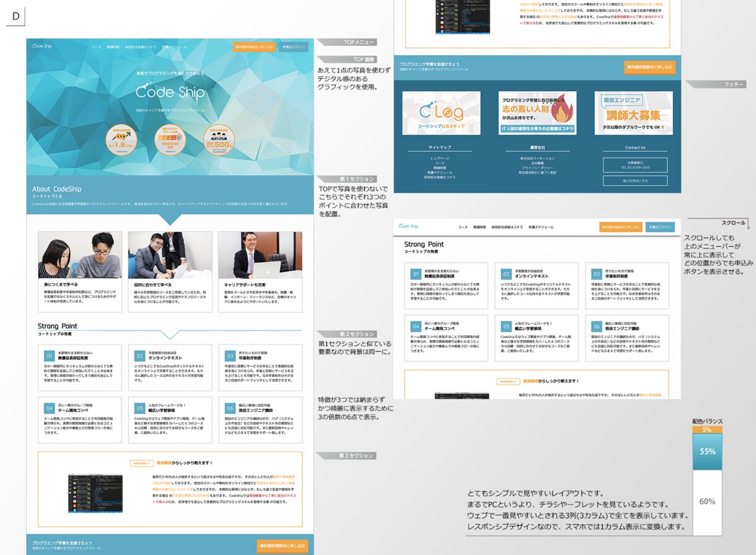Click the 03 number badge under the teal-hero page
This screenshot has width=756, height=555.
tap(230, 356)
